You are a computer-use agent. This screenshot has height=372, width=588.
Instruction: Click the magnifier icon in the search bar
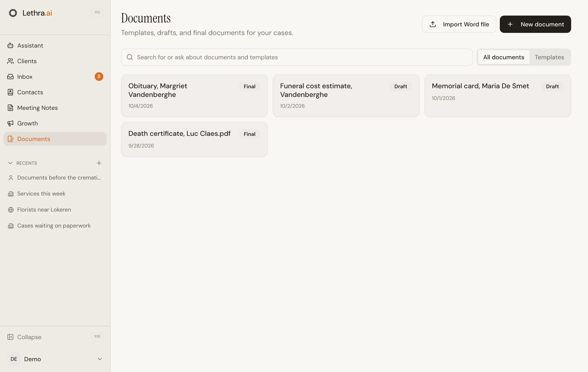pyautogui.click(x=130, y=57)
